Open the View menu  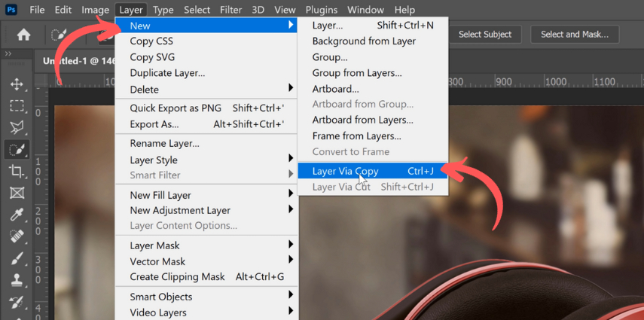coord(285,10)
